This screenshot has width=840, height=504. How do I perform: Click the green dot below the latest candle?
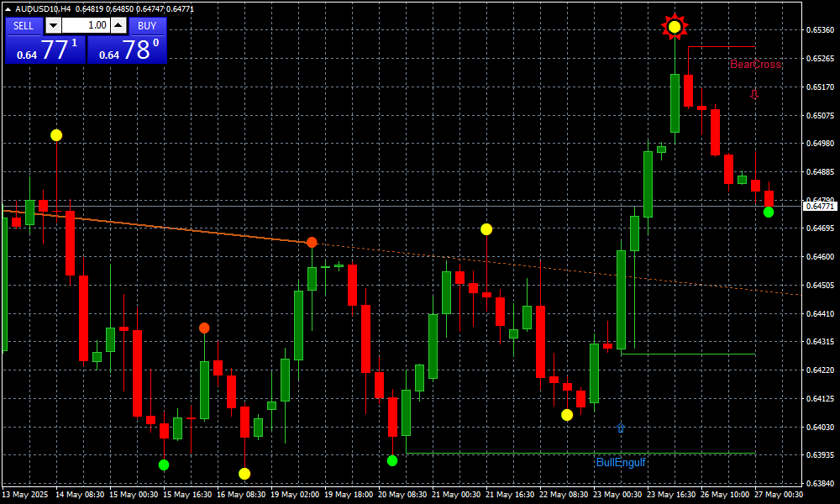tap(769, 212)
